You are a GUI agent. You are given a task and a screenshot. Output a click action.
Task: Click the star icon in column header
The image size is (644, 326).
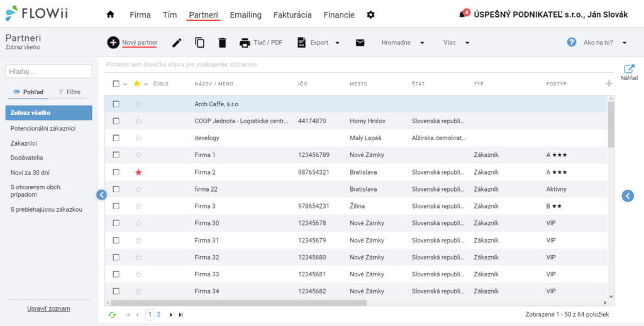136,84
